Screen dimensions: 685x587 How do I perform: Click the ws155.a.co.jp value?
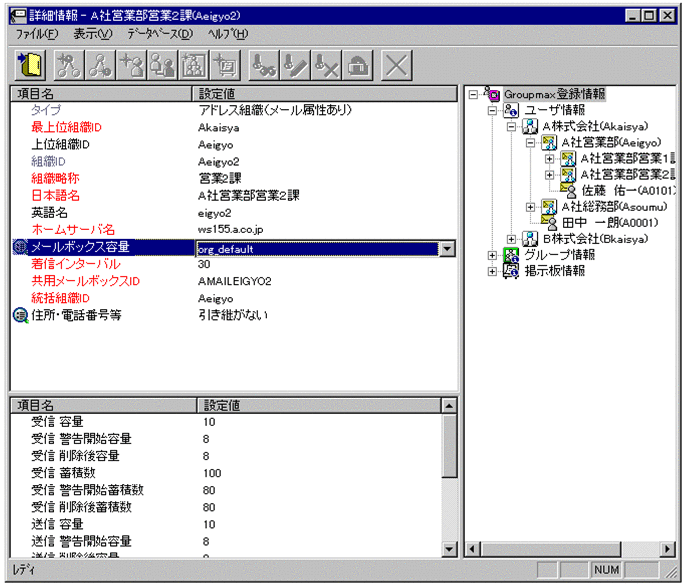tap(230, 229)
